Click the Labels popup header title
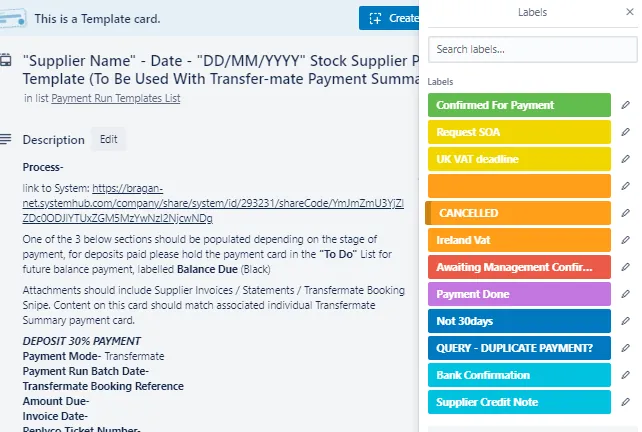The width and height of the screenshot is (642, 432). click(532, 12)
